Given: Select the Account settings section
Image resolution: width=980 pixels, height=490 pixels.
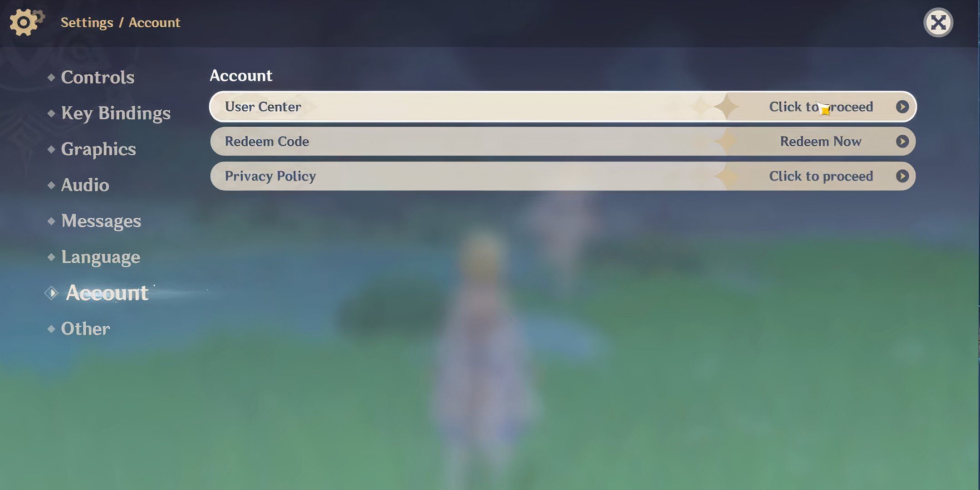Looking at the screenshot, I should 106,292.
